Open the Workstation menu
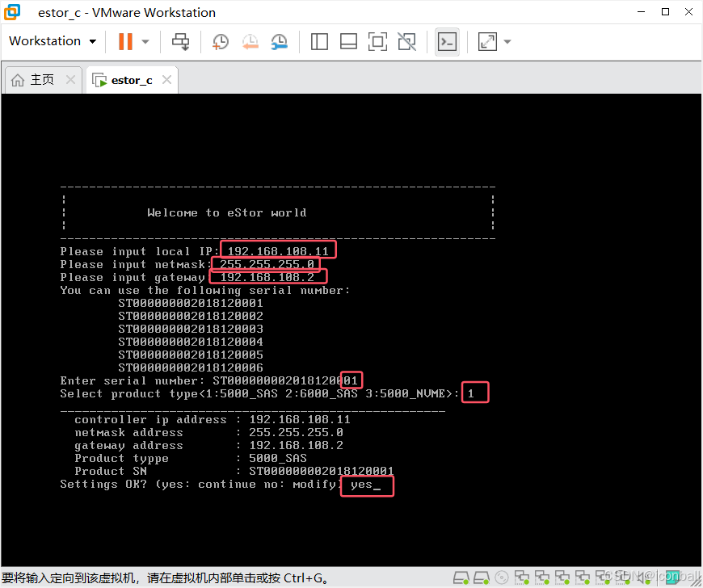The height and width of the screenshot is (588, 703). 53,41
